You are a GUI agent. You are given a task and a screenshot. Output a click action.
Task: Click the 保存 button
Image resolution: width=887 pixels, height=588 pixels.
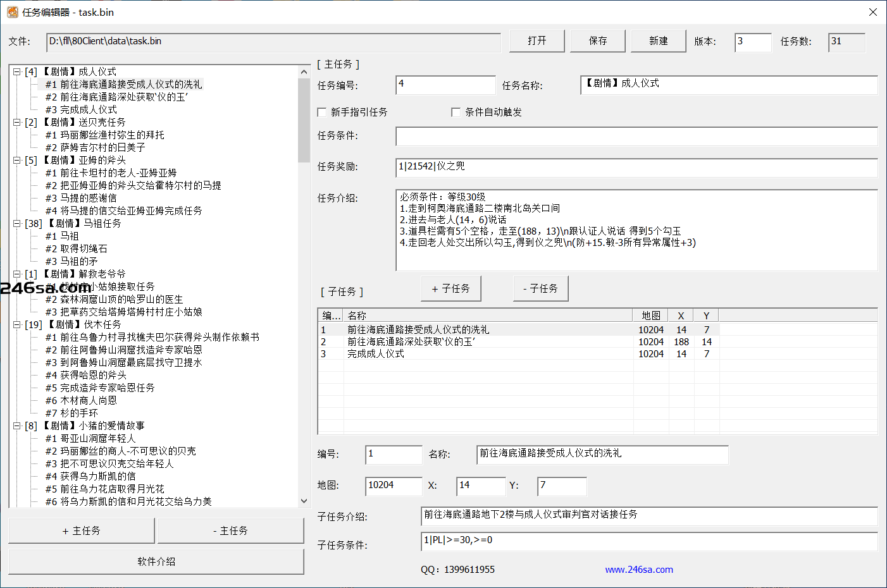coord(598,41)
